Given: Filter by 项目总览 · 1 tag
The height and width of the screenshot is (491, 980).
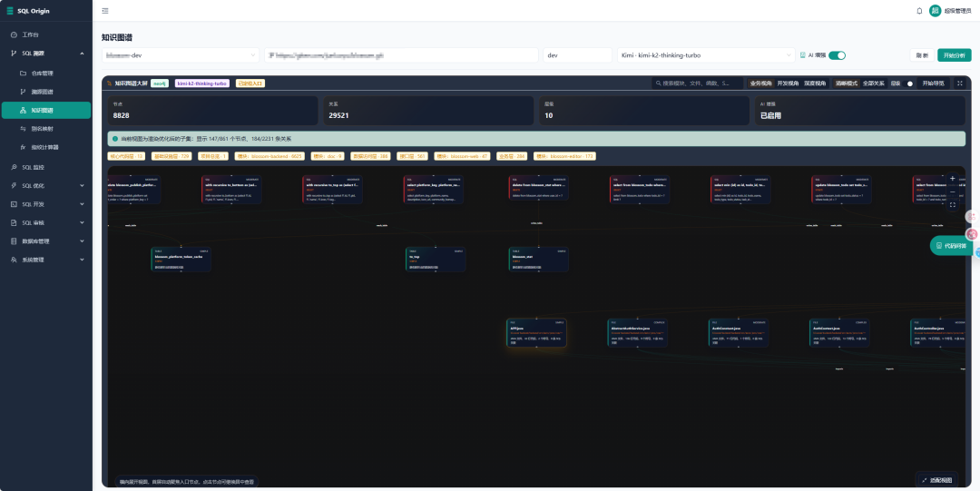Looking at the screenshot, I should pos(213,156).
